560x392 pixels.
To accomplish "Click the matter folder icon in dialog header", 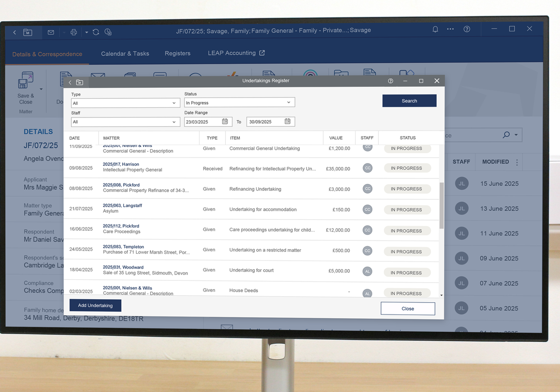I will pos(79,82).
